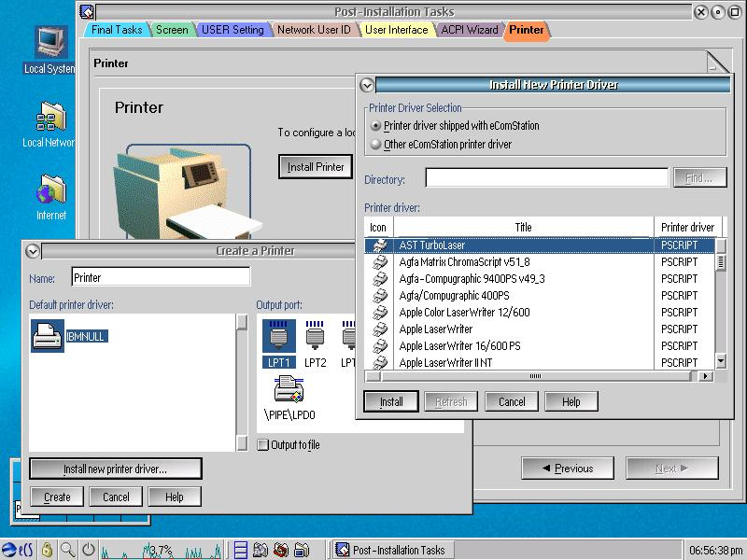Open Help in Install New Printer Driver dialog

tap(571, 402)
